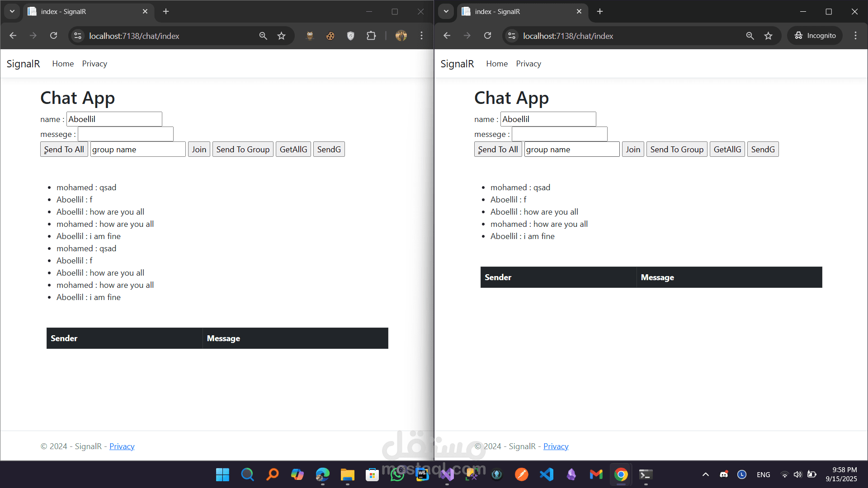
Task: Expand tab search dropdown in right browser
Action: click(x=446, y=11)
